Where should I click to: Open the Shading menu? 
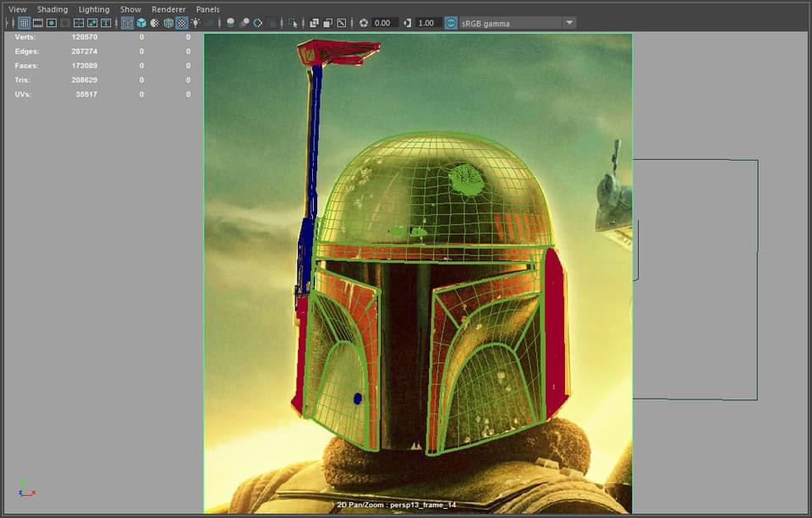tap(52, 9)
